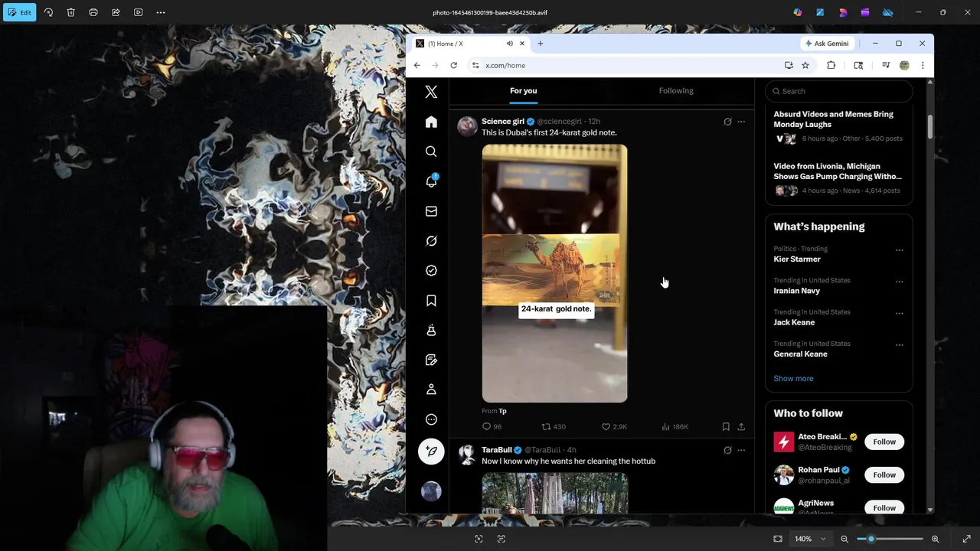Switch to the Following tab

coord(676,90)
